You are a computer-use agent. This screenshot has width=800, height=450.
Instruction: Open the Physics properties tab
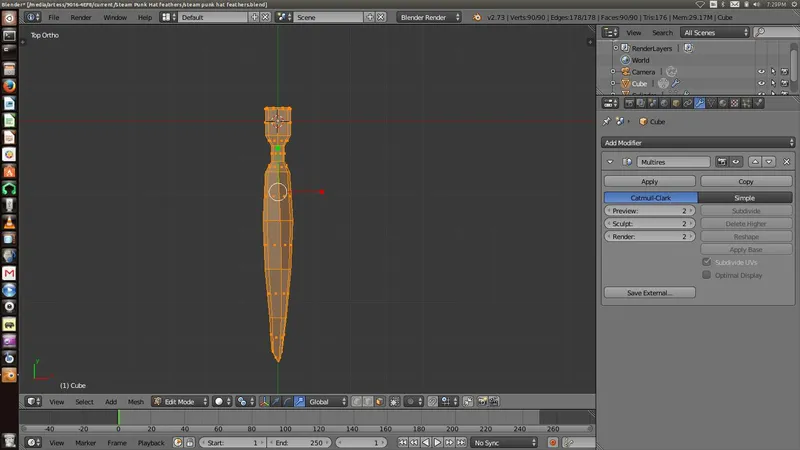tap(759, 104)
